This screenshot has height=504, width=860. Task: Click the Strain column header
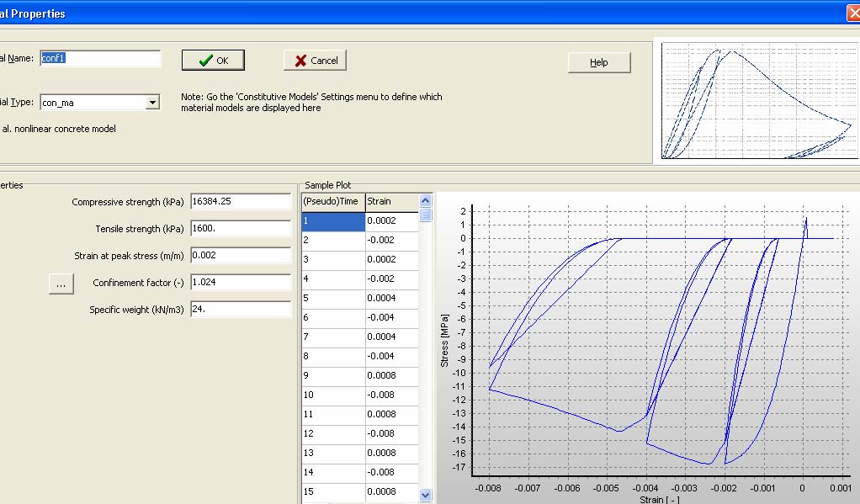click(391, 201)
